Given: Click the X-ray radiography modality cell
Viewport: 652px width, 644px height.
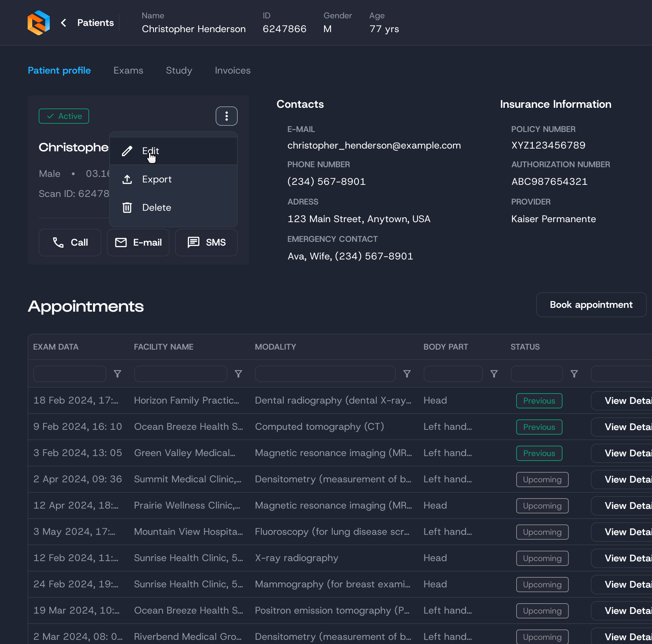Looking at the screenshot, I should 297,558.
